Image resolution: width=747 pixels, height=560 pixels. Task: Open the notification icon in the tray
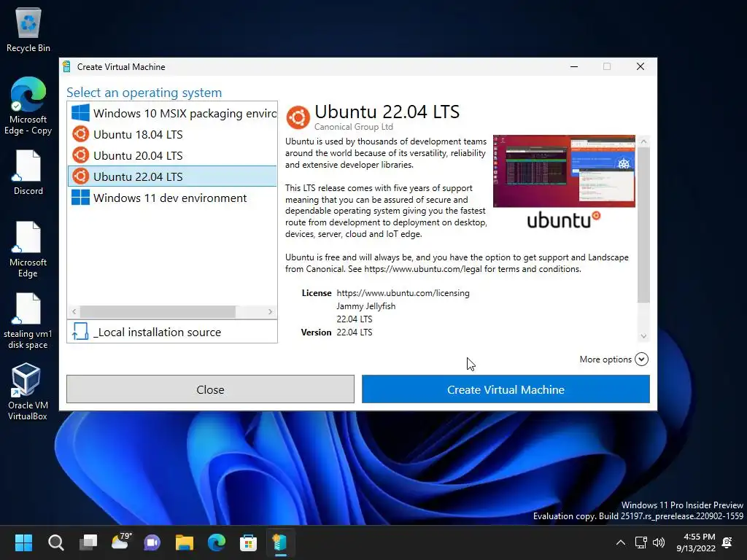tap(727, 542)
